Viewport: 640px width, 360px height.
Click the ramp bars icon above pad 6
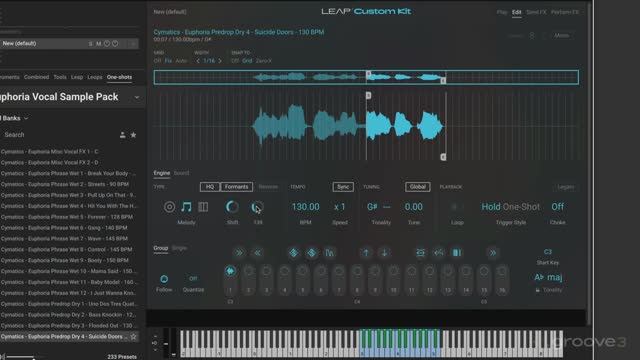tap(329, 253)
